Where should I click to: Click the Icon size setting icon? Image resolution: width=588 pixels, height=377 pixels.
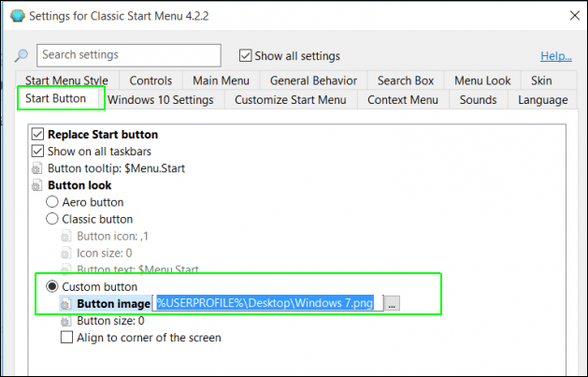click(x=66, y=253)
